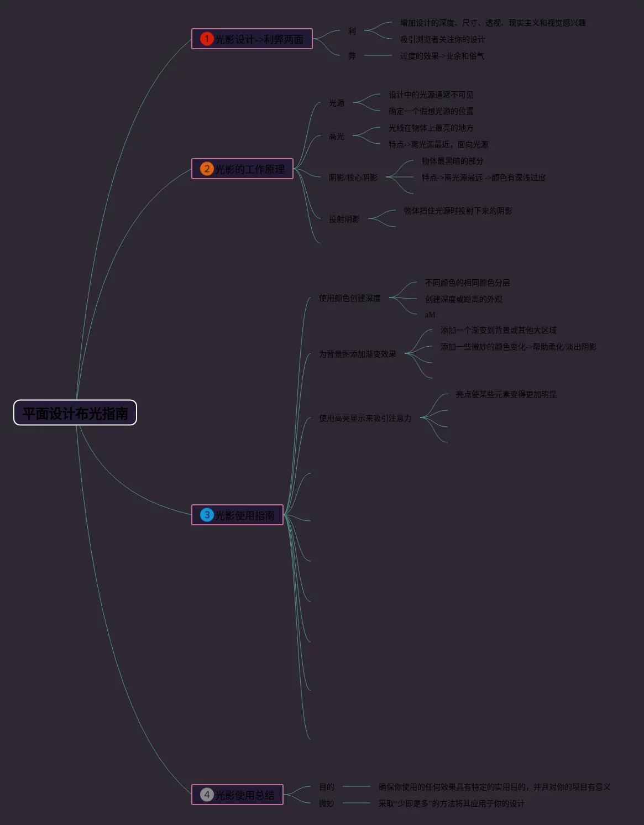Click the 利 subtopic
This screenshot has width=644, height=825.
click(352, 31)
